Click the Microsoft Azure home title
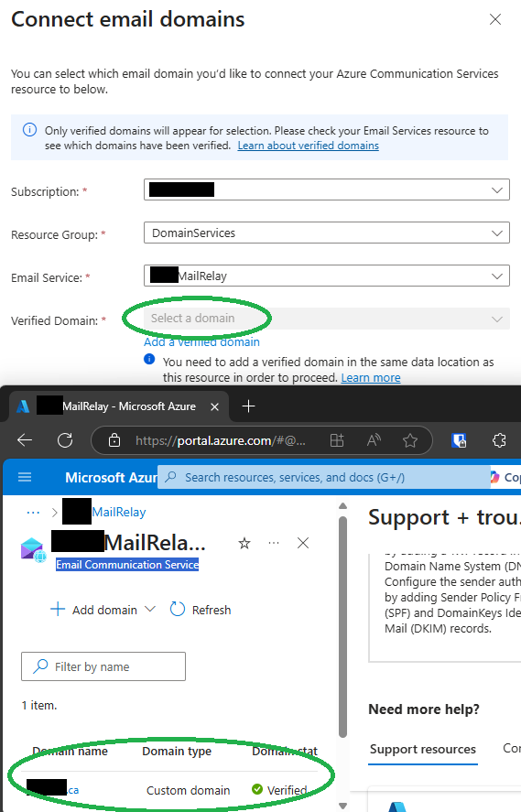The width and height of the screenshot is (521, 812). tap(111, 478)
